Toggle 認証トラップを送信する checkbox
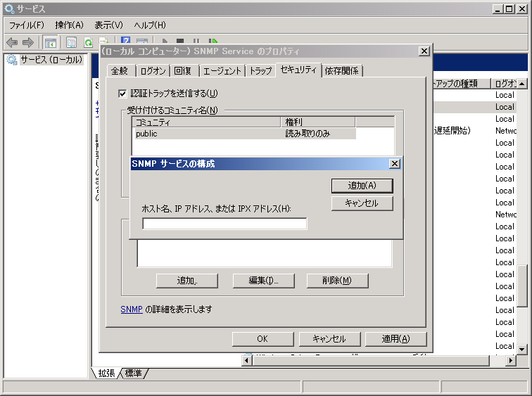Screen dimensions: 532x396 (x=122, y=94)
